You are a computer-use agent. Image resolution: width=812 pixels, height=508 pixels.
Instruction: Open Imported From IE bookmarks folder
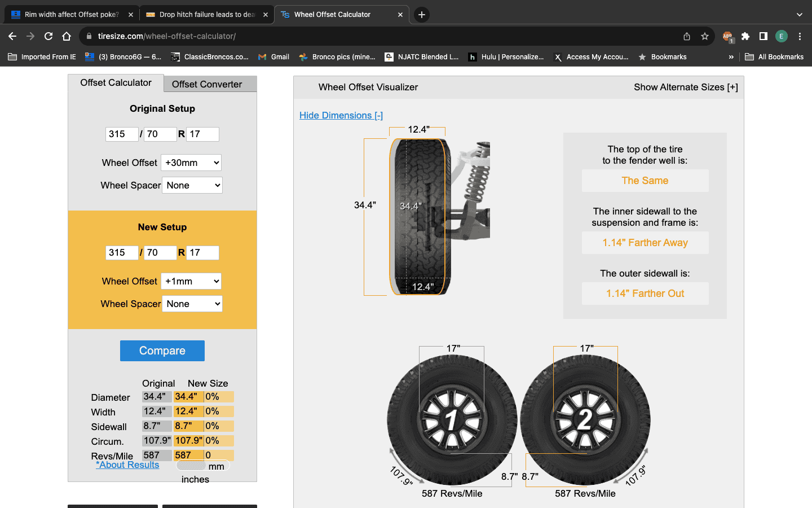tap(42, 57)
